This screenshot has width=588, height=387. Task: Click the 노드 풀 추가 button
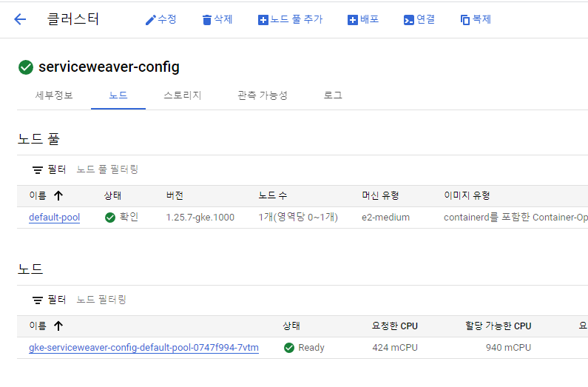(290, 19)
